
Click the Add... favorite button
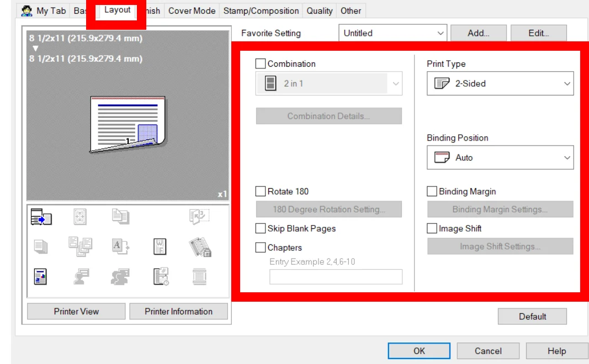(x=479, y=33)
